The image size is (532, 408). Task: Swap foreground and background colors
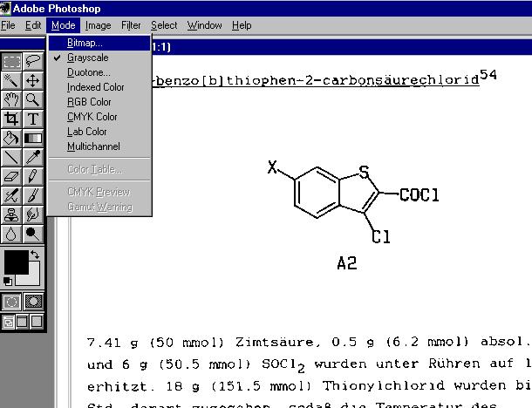(35, 255)
